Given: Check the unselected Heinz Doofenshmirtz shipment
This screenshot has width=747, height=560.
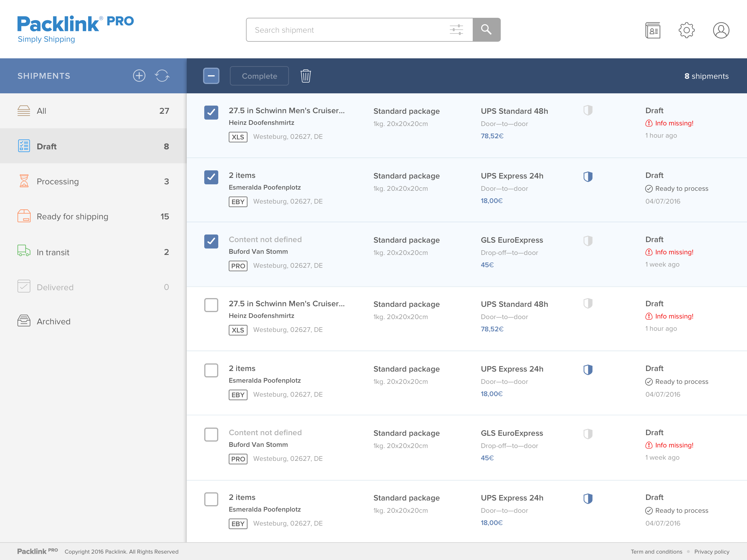Looking at the screenshot, I should pos(211,305).
